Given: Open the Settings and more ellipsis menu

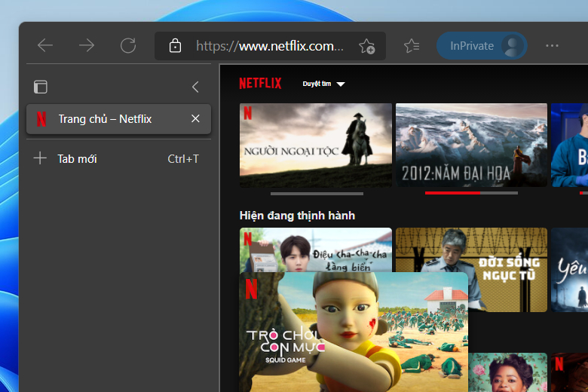Looking at the screenshot, I should coord(552,46).
